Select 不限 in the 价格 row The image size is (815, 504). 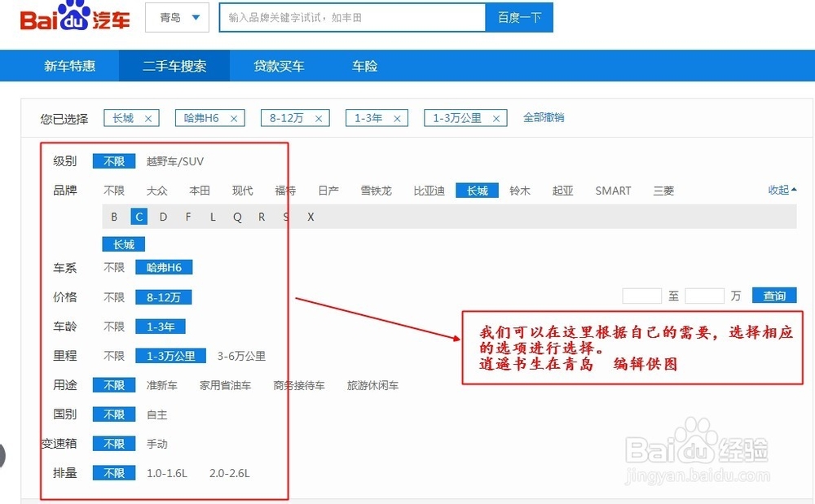pyautogui.click(x=114, y=297)
